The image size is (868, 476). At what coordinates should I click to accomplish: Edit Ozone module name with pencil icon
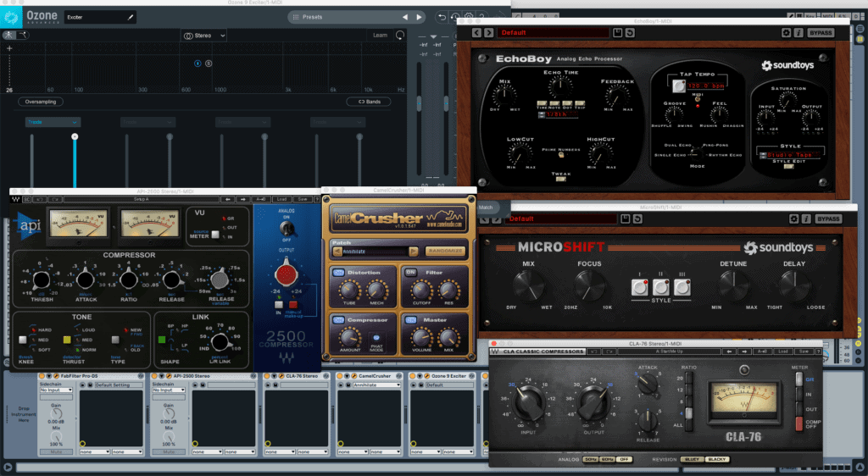pyautogui.click(x=131, y=17)
